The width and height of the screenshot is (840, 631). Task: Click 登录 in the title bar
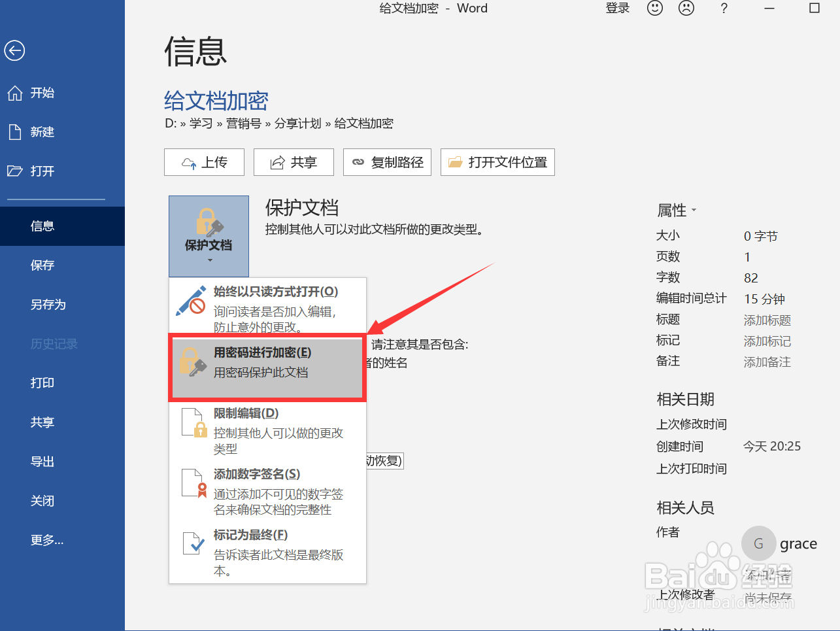pyautogui.click(x=618, y=8)
